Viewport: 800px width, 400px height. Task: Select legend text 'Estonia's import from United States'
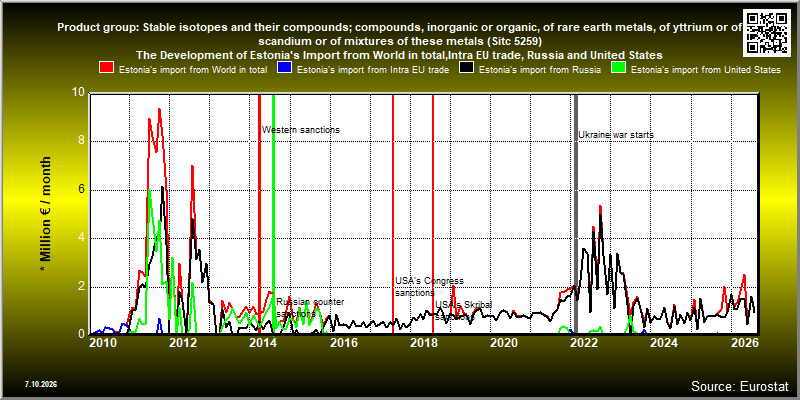(x=706, y=70)
